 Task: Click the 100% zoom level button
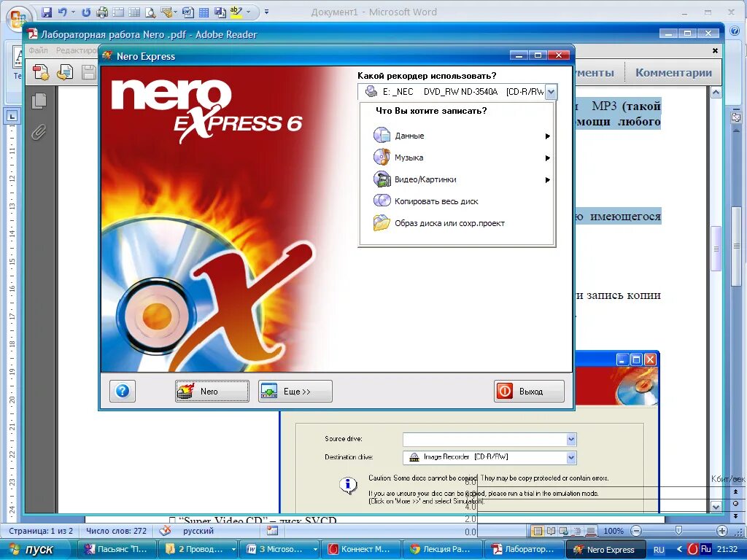(x=614, y=531)
